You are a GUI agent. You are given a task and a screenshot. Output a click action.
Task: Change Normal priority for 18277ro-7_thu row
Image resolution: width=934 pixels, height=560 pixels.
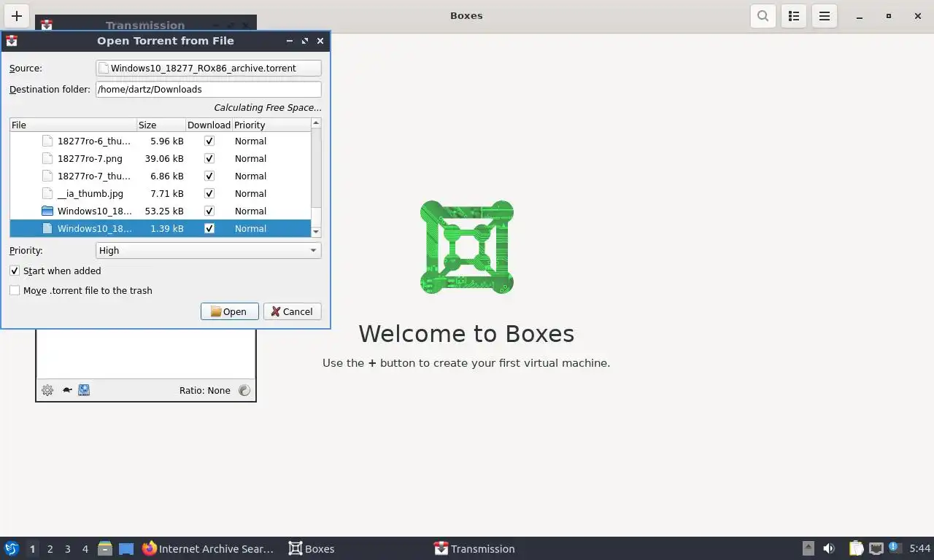pos(250,176)
